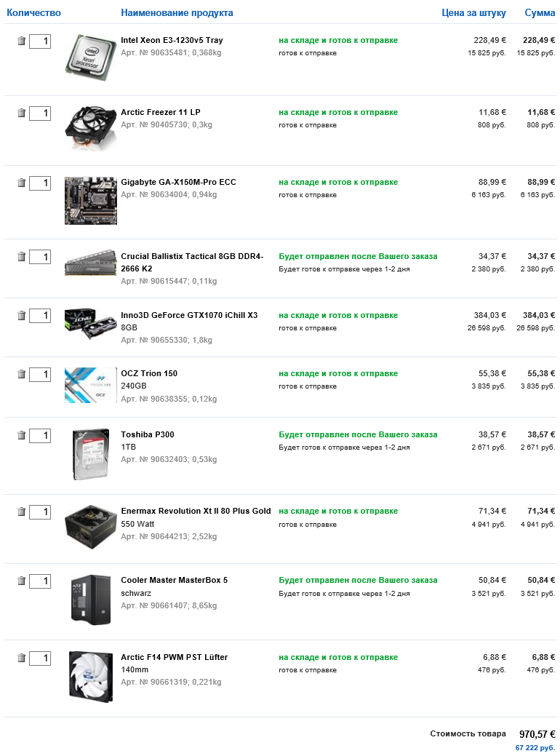The image size is (560, 756).
Task: Focus quantity field for Intel Xeon processor
Action: 40,41
